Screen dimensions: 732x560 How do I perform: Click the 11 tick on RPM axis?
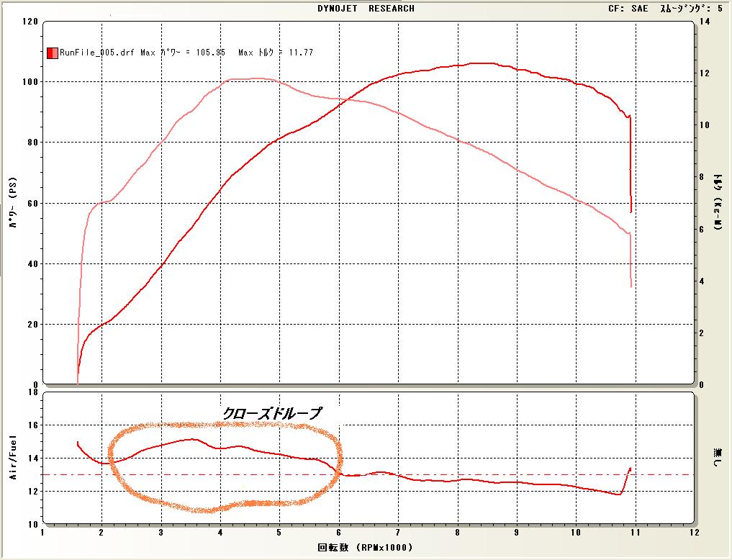point(635,533)
